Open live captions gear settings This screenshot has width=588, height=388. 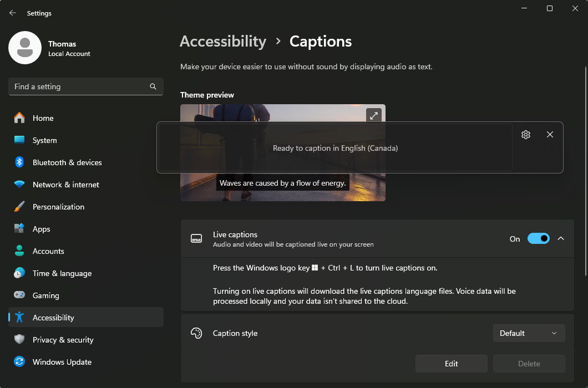526,135
